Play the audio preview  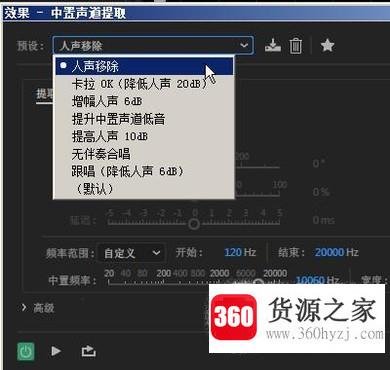coord(56,351)
